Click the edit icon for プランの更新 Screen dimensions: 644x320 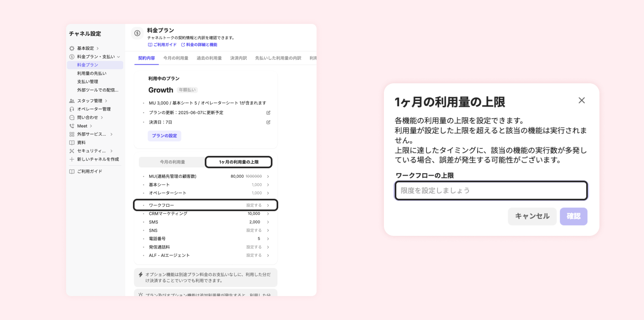pyautogui.click(x=268, y=113)
